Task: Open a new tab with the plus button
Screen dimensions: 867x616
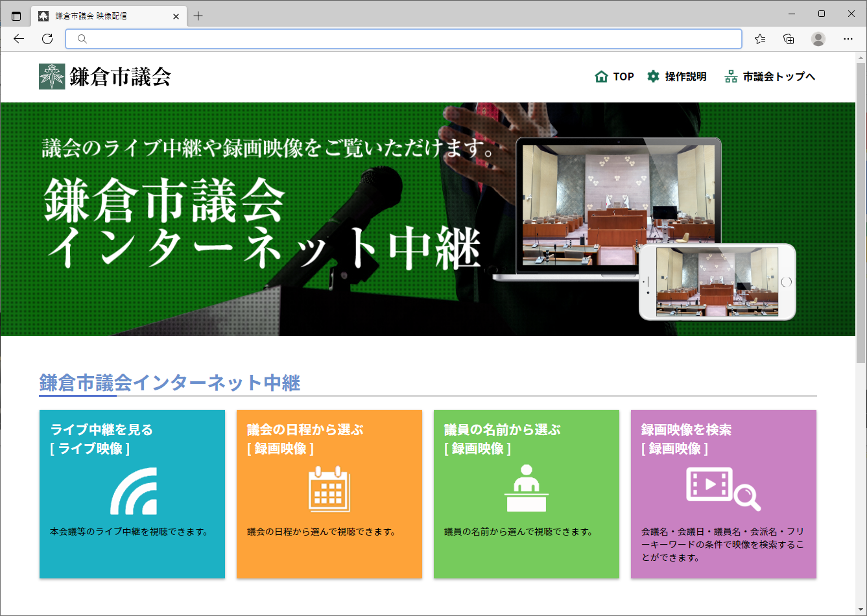Action: coord(198,16)
